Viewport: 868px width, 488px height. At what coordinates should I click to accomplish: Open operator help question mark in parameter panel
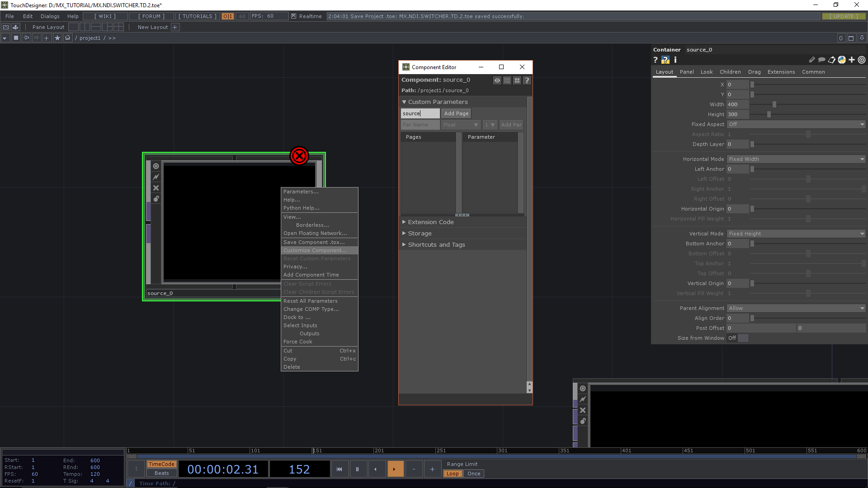(656, 60)
